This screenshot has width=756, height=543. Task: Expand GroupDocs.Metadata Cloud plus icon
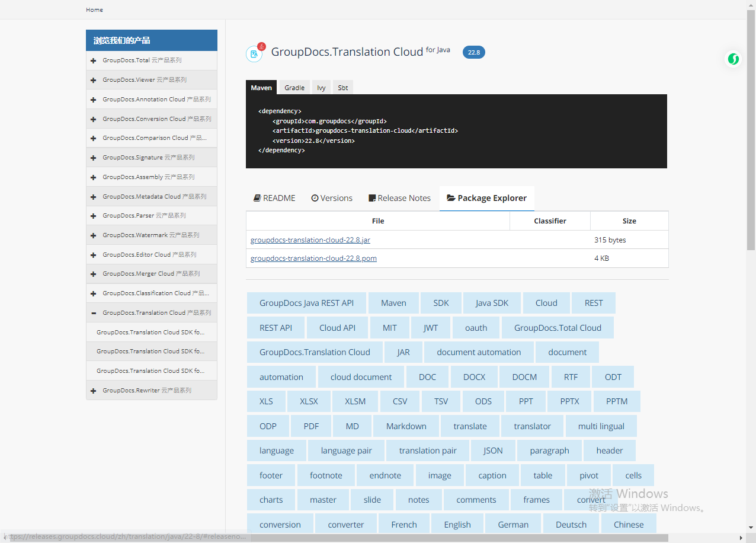[93, 197]
